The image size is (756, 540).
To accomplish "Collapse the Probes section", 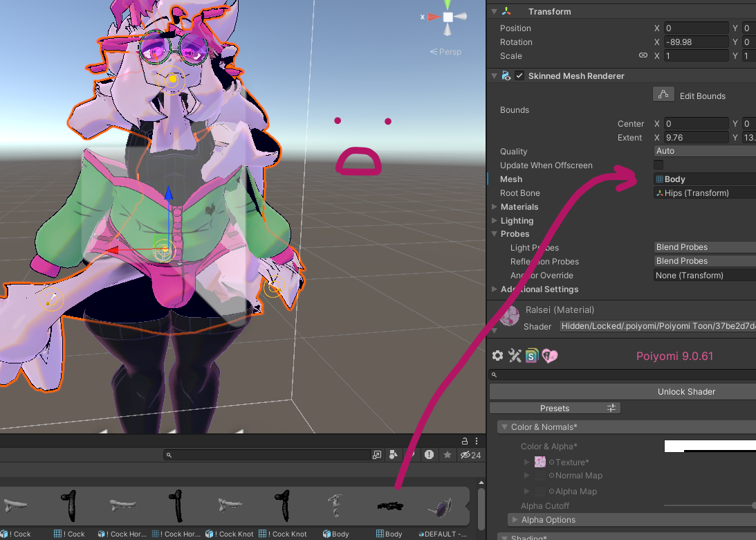I will [x=494, y=233].
